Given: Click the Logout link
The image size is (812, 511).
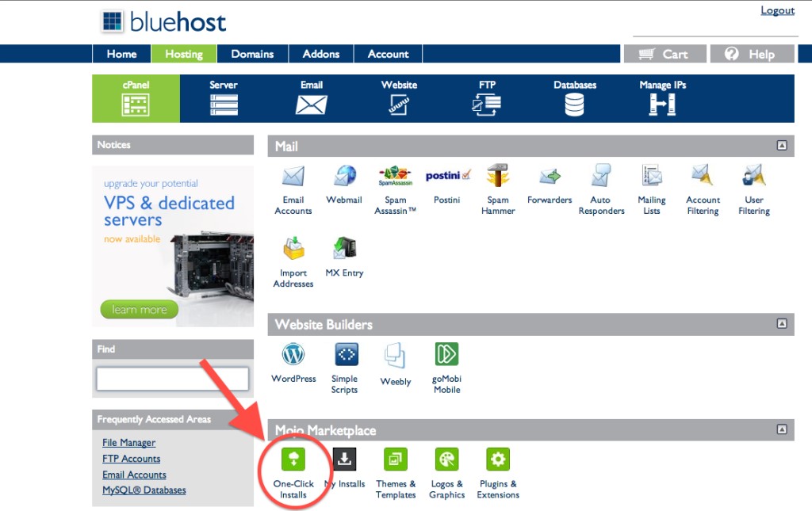Looking at the screenshot, I should click(x=777, y=10).
